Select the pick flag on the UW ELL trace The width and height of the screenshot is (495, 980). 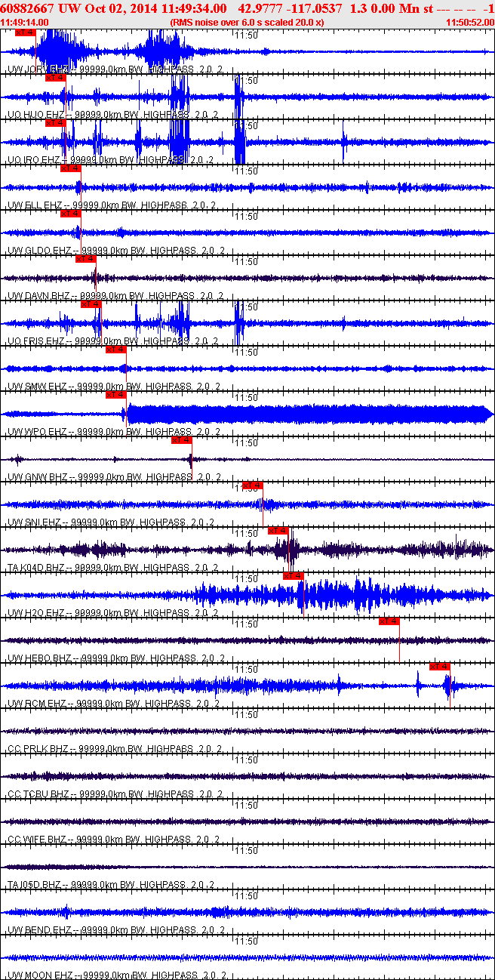[70, 168]
